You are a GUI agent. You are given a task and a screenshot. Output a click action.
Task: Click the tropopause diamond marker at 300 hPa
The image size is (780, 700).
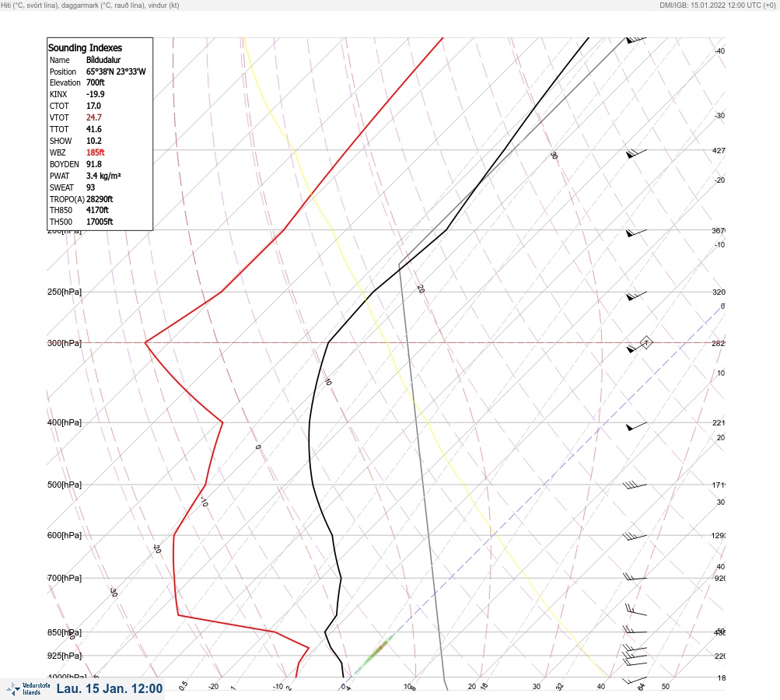pyautogui.click(x=646, y=342)
